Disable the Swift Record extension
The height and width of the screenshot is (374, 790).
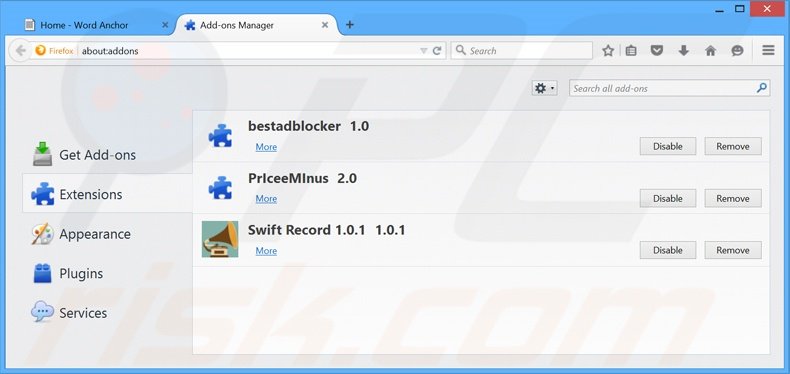[x=668, y=250]
